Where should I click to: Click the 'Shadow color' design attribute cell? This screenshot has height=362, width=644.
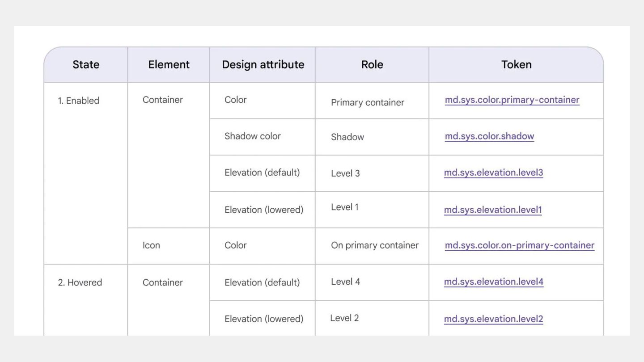point(252,136)
